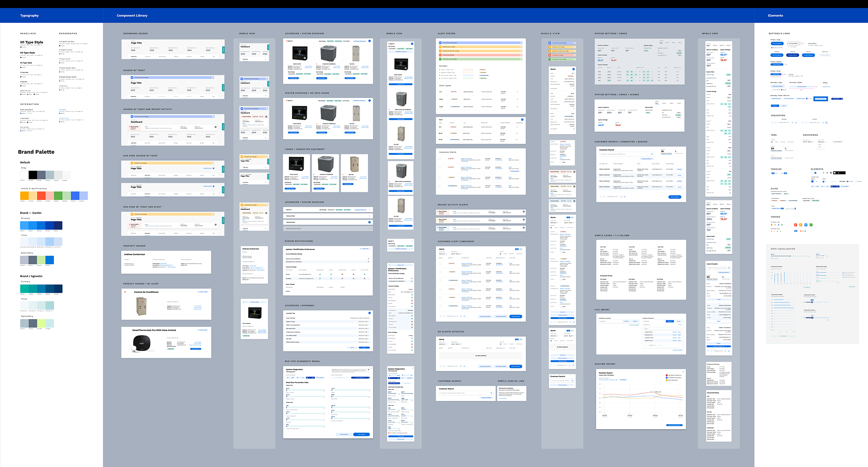Open the Typography section tab

click(x=30, y=16)
